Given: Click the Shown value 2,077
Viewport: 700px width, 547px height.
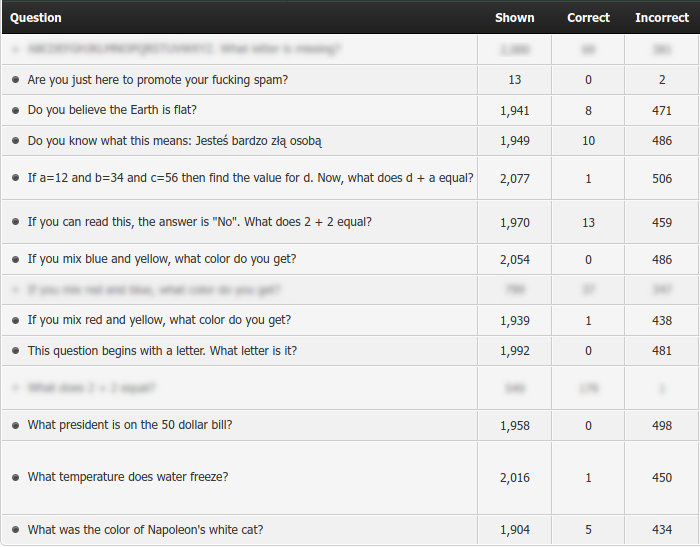Looking at the screenshot, I should (514, 179).
